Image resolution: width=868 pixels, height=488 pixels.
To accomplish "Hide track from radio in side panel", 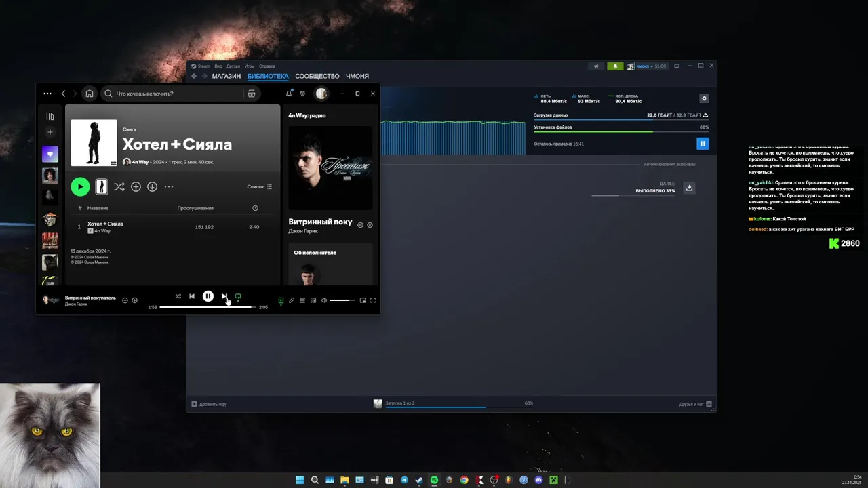I will (361, 225).
